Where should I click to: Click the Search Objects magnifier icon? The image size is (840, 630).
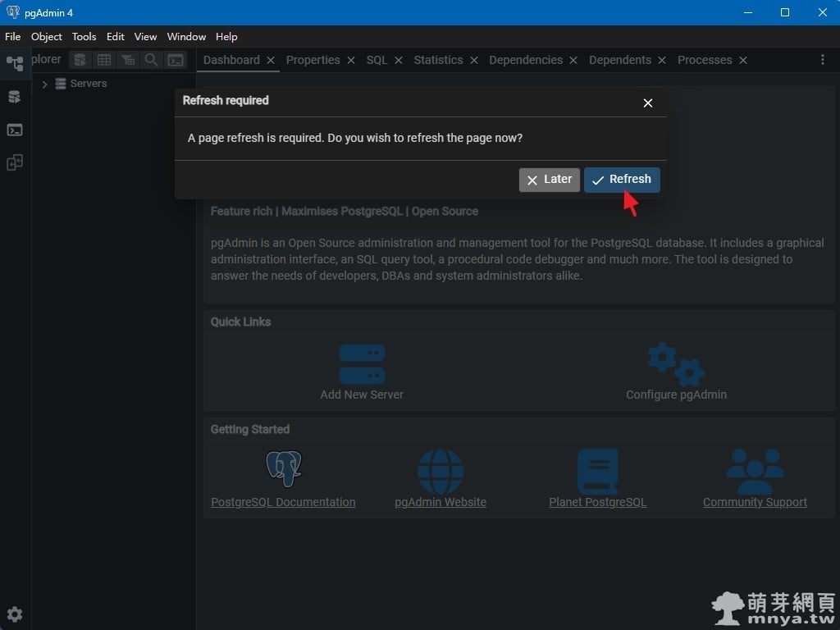pos(152,60)
